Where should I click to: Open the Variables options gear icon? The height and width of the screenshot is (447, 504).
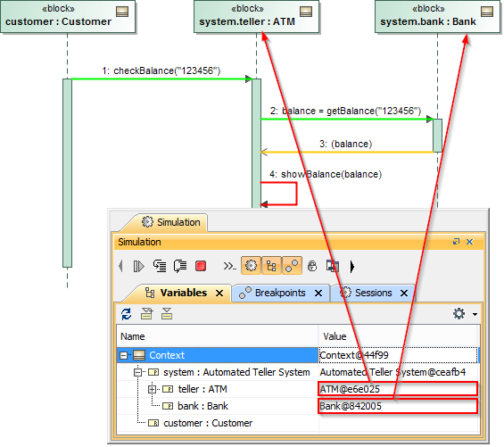(459, 313)
